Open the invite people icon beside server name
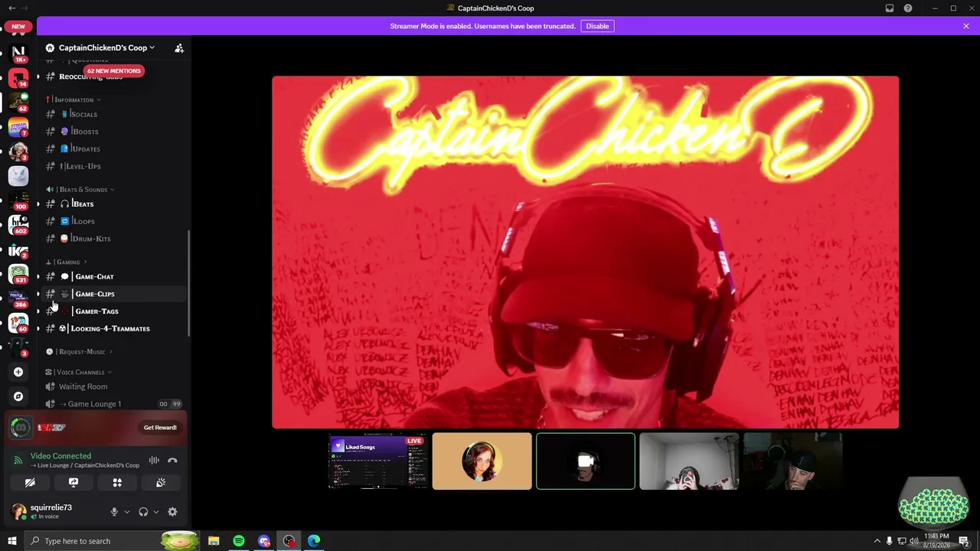This screenshot has width=980, height=551. pyautogui.click(x=179, y=47)
